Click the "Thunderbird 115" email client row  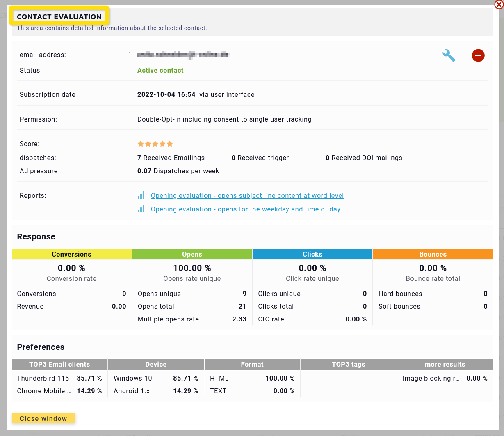[x=59, y=379]
